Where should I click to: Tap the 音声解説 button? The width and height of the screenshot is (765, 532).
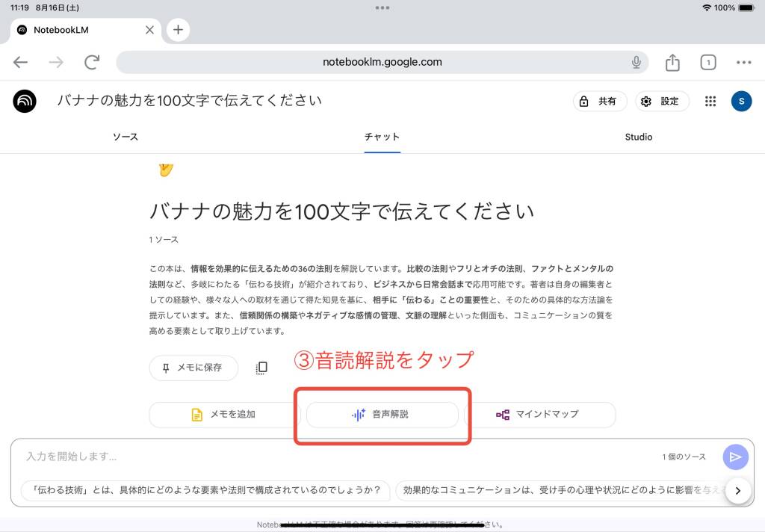[382, 415]
